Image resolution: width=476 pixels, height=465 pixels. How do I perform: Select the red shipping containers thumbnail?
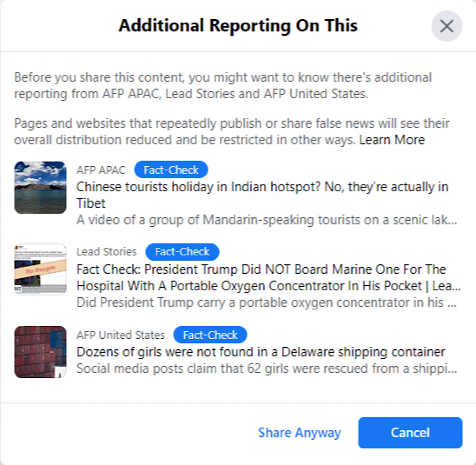coord(40,352)
